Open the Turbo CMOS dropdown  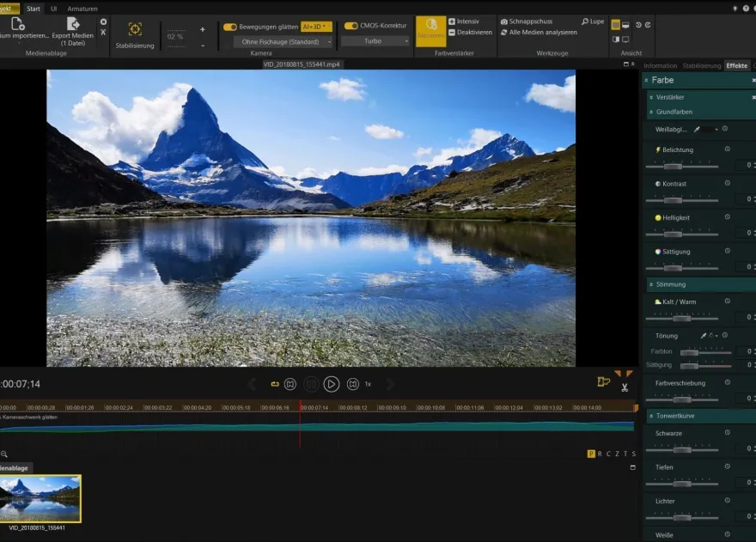coord(375,41)
